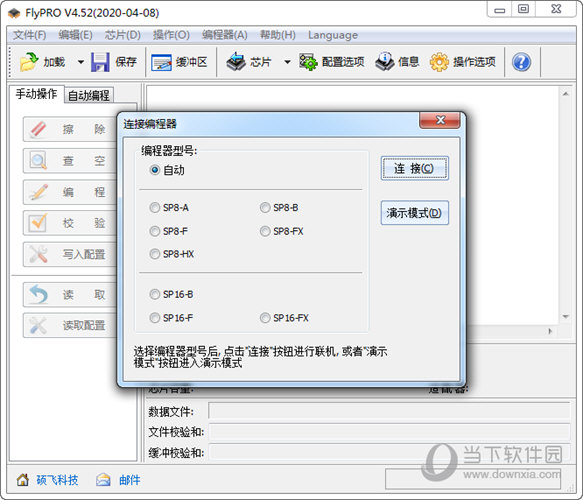The image size is (583, 500).
Task: Expand the Chip dropdown arrow
Action: 287,62
